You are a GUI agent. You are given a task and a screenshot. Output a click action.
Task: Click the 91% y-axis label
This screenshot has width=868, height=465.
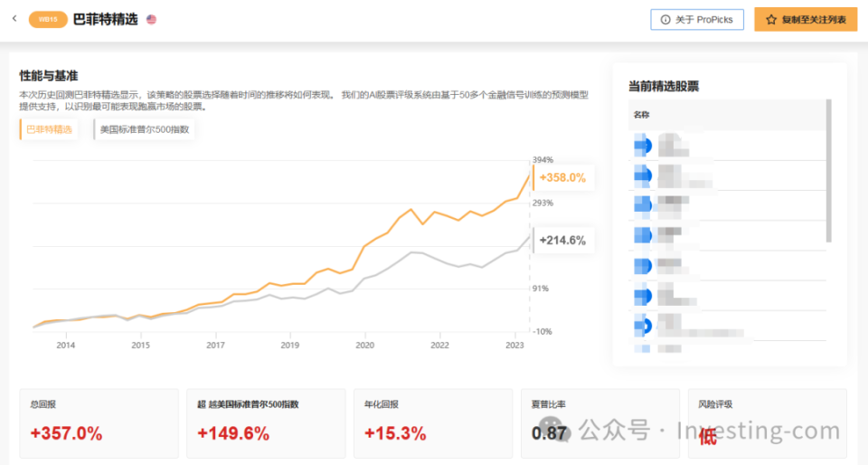coord(541,289)
